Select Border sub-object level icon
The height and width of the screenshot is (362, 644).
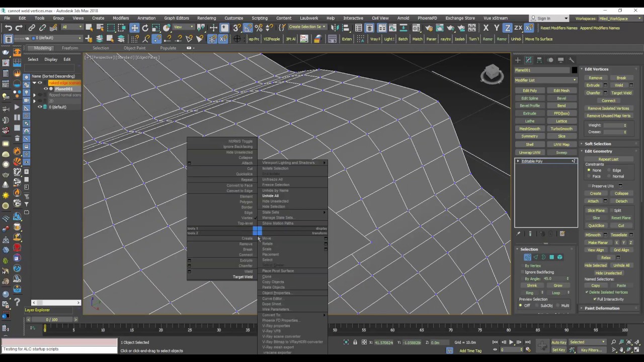point(543,257)
